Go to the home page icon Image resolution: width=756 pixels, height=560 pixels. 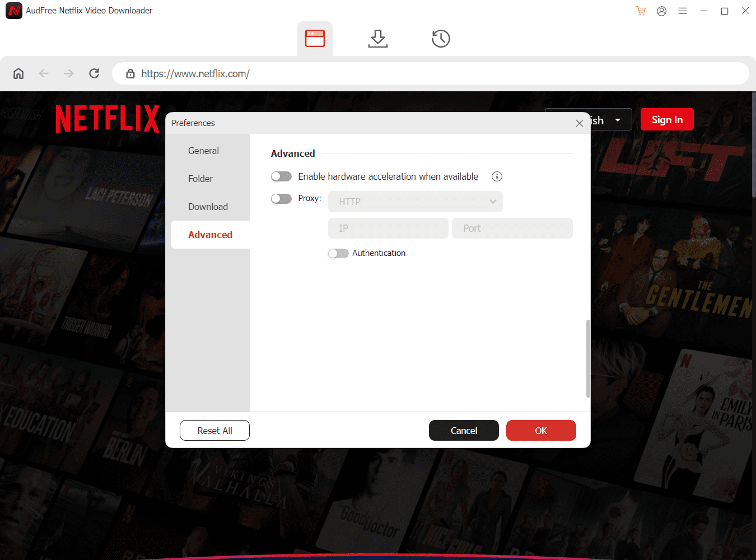(x=18, y=73)
